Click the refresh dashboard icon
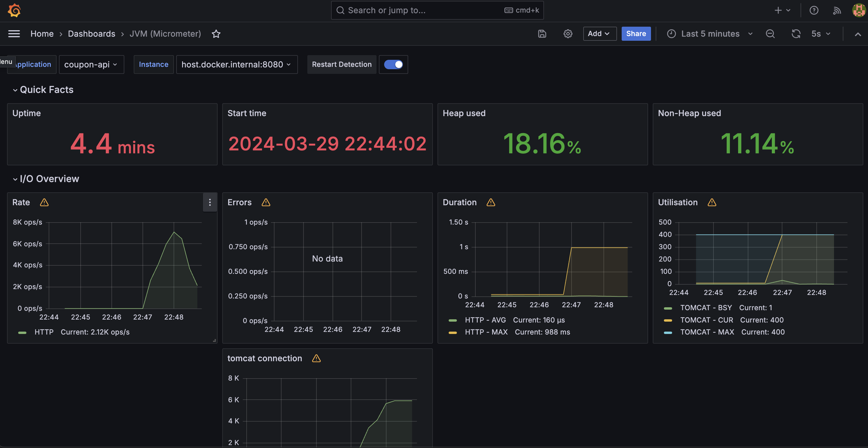Image resolution: width=868 pixels, height=448 pixels. (x=796, y=34)
